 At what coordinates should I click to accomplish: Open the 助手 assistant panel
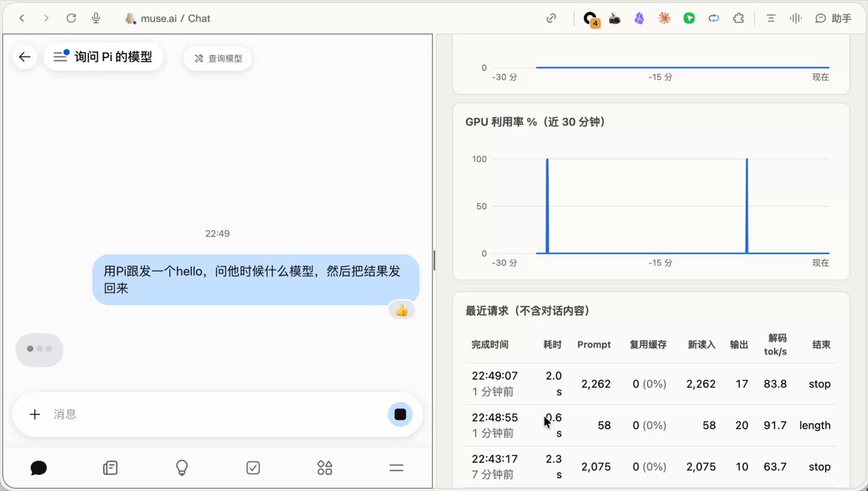click(x=833, y=18)
